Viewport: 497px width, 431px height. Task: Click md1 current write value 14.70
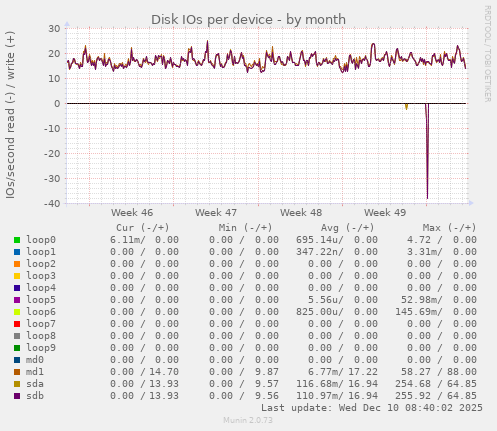[164, 372]
